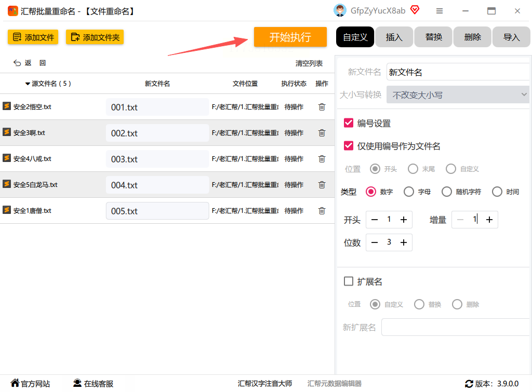The width and height of the screenshot is (532, 392).
Task: Decrease 位数 with the minus button
Action: point(375,242)
